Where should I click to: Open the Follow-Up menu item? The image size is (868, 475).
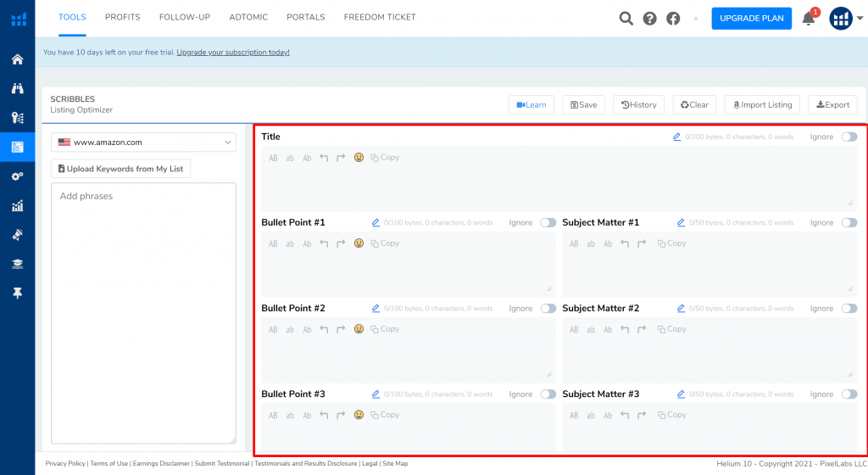[185, 17]
